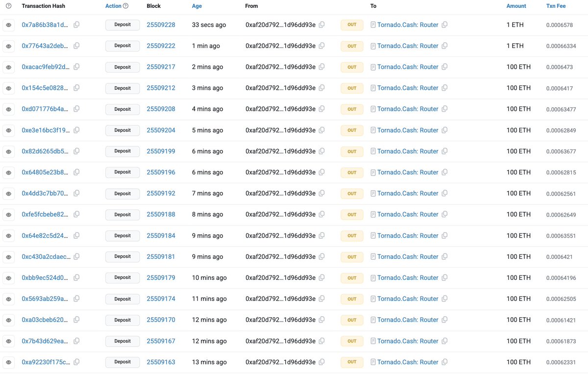Copy the From address in block 25509222 row
Image resolution: width=588 pixels, height=374 pixels.
(322, 46)
